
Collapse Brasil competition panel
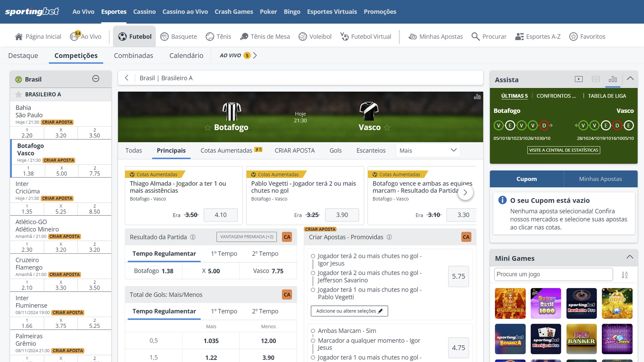96,79
